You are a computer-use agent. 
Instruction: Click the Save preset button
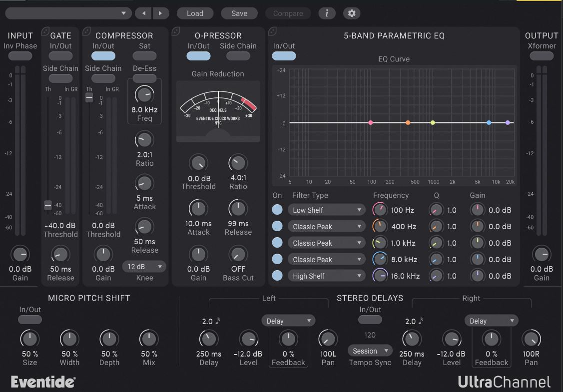tap(239, 13)
